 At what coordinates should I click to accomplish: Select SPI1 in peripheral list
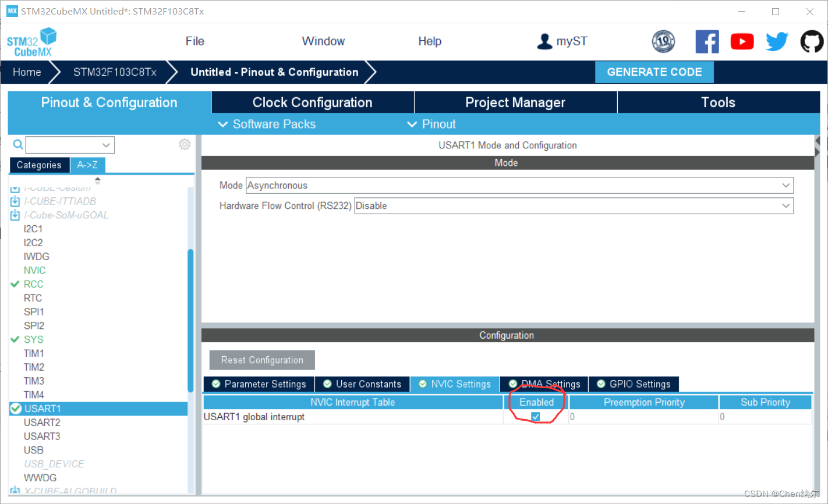[34, 312]
